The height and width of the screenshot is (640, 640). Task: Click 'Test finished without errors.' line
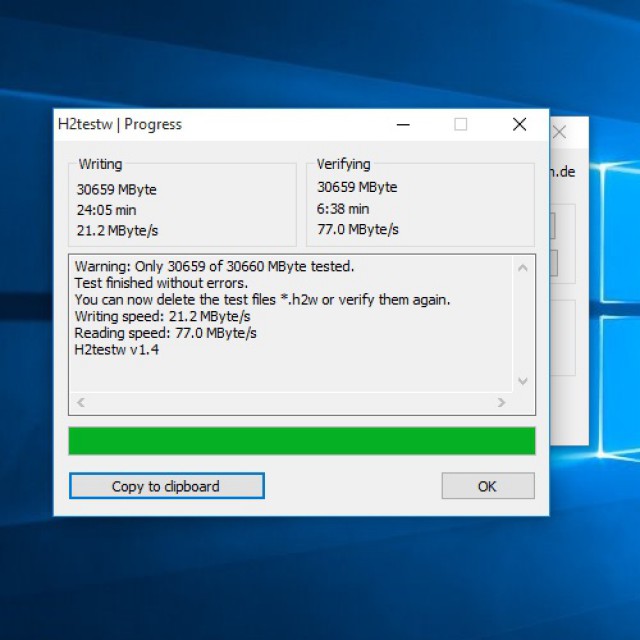tap(161, 283)
